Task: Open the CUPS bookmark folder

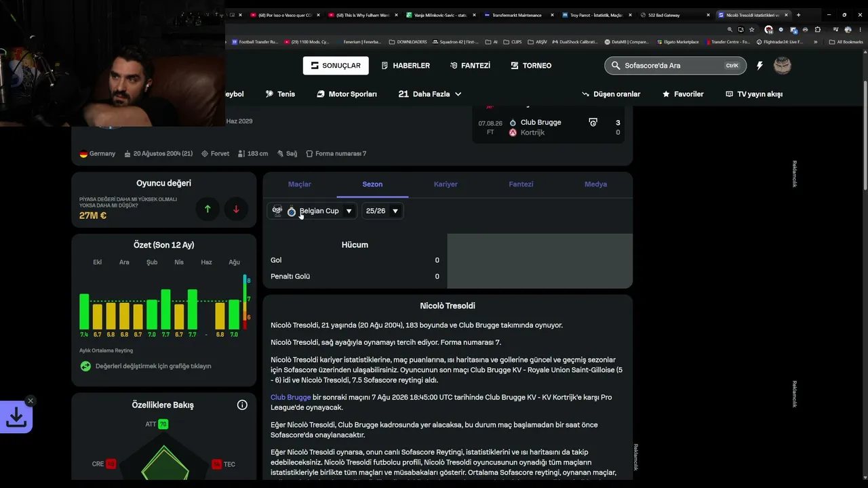Action: tap(513, 42)
